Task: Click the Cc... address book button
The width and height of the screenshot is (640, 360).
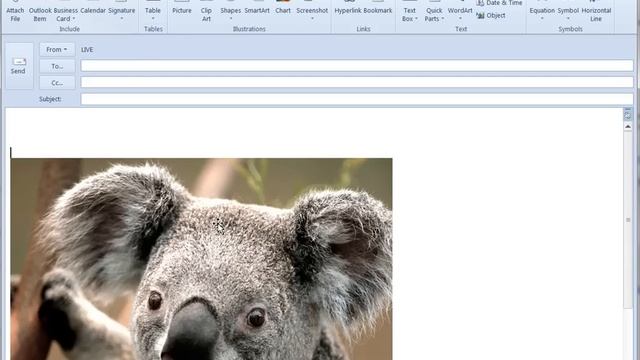Action: point(57,82)
